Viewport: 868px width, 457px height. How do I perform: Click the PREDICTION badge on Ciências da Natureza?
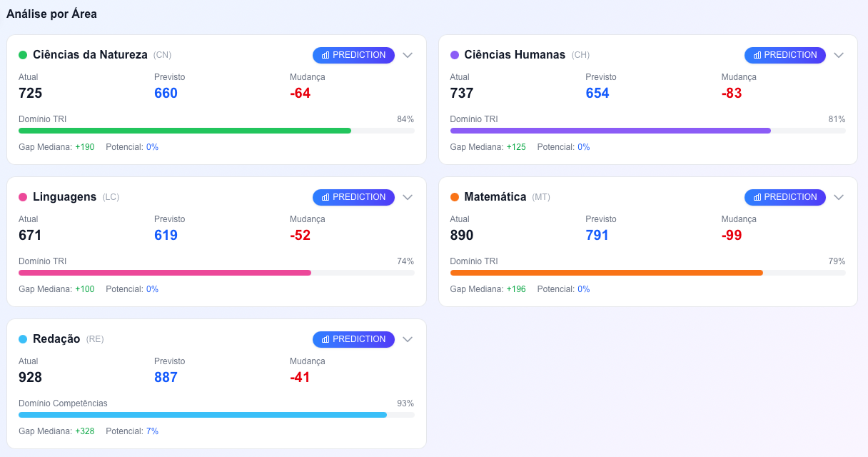point(353,55)
